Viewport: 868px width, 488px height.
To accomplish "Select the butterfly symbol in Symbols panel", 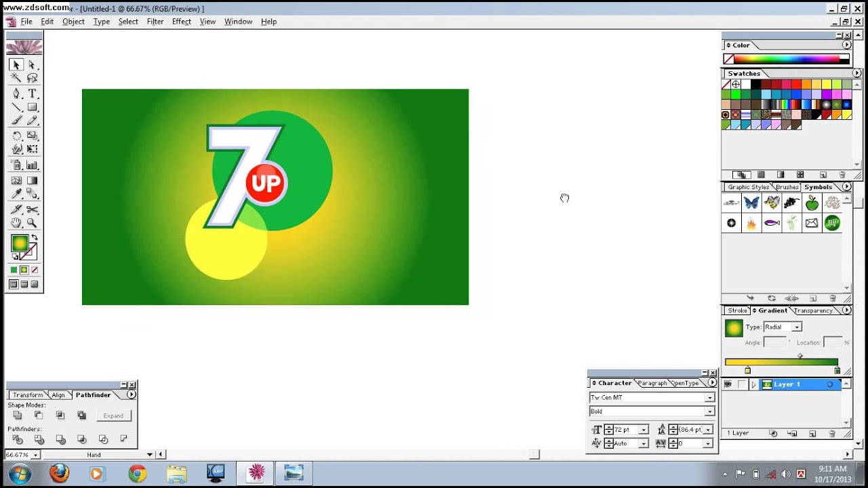I will pyautogui.click(x=751, y=203).
